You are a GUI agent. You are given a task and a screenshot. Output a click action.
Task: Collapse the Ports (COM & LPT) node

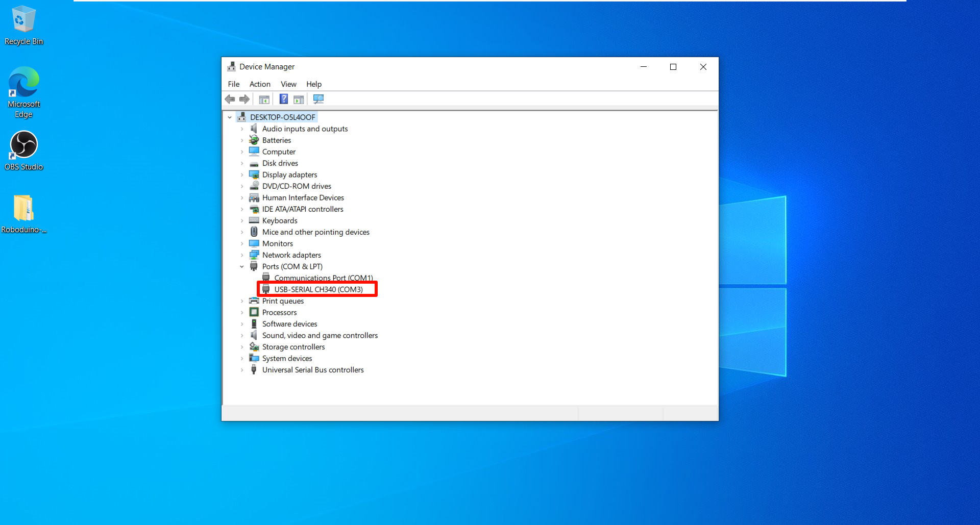tap(242, 266)
